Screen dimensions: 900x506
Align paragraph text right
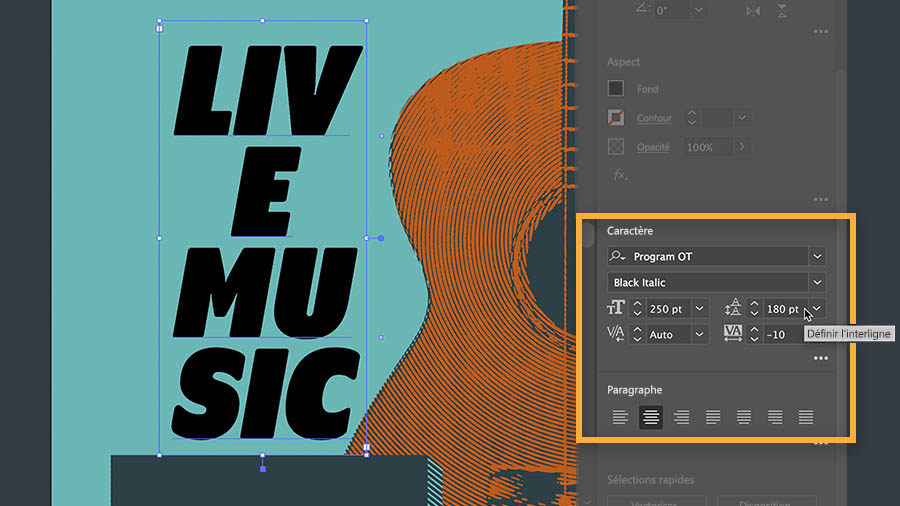click(x=681, y=417)
